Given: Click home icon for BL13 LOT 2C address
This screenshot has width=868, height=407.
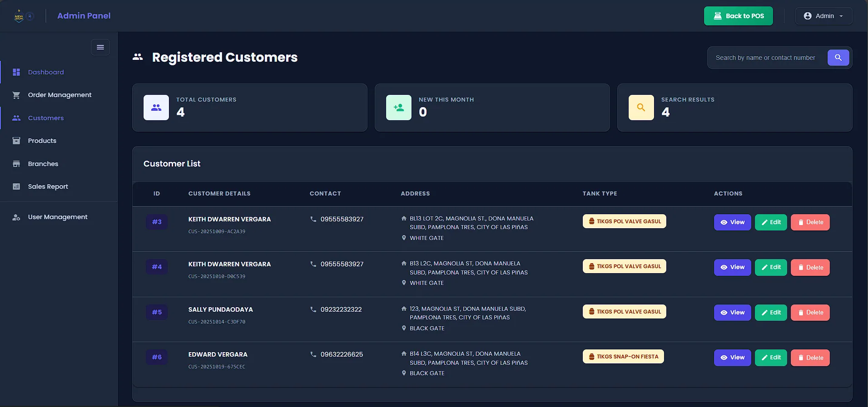Looking at the screenshot, I should (404, 219).
